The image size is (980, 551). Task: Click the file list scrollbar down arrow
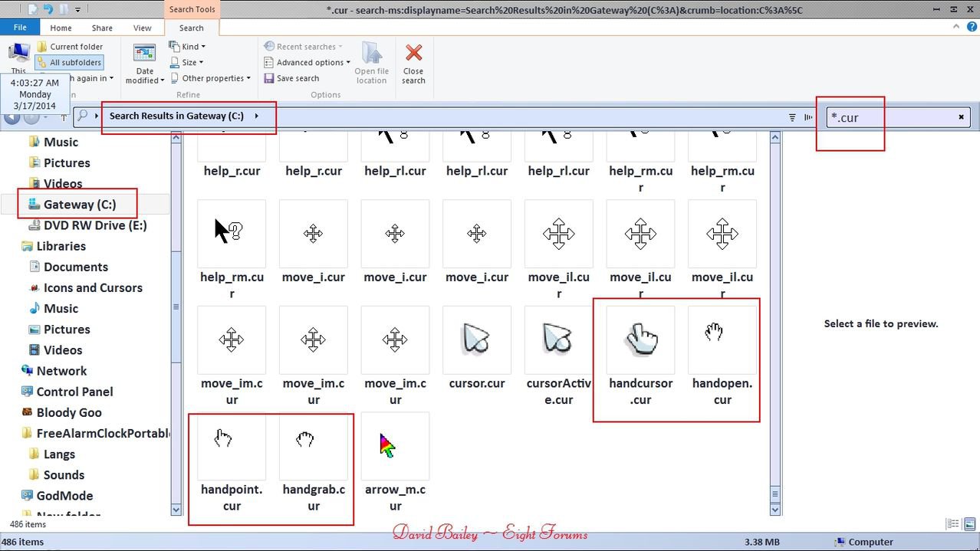coord(774,509)
